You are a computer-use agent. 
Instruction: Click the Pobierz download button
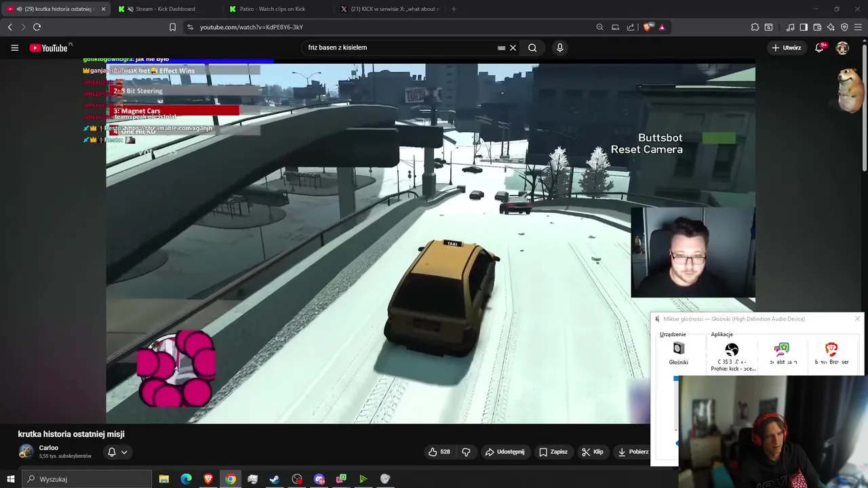point(633,452)
